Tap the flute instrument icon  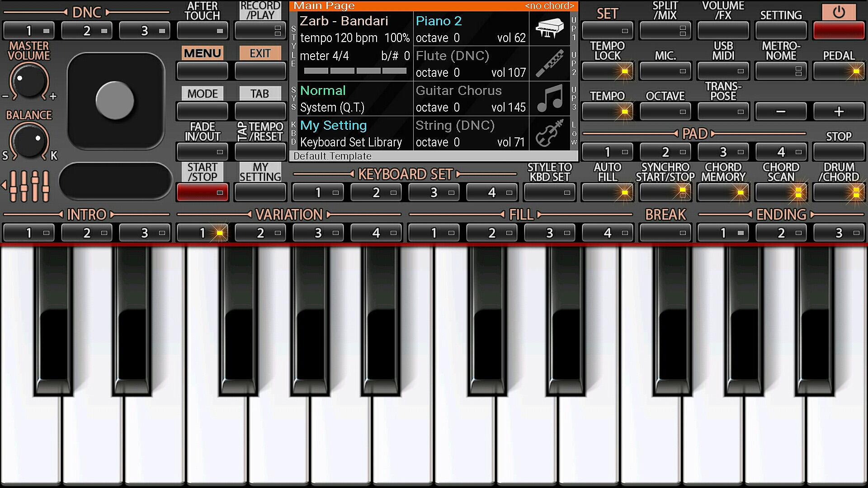point(549,63)
